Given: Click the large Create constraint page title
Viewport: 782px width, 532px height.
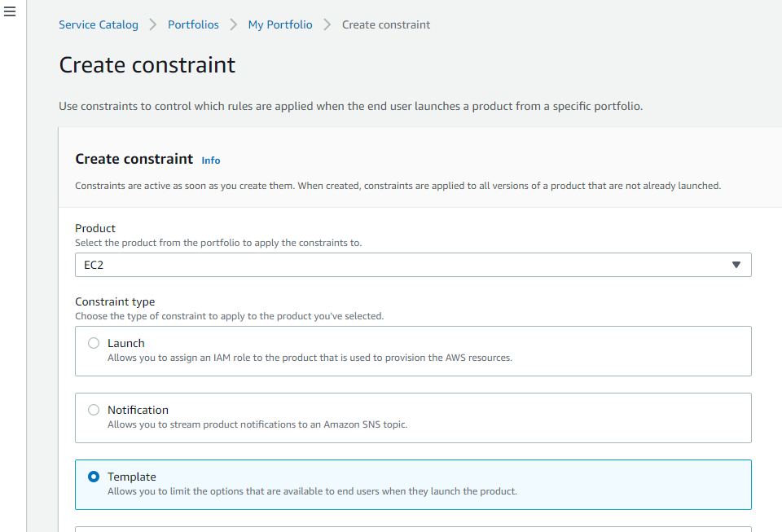Looking at the screenshot, I should (x=147, y=65).
